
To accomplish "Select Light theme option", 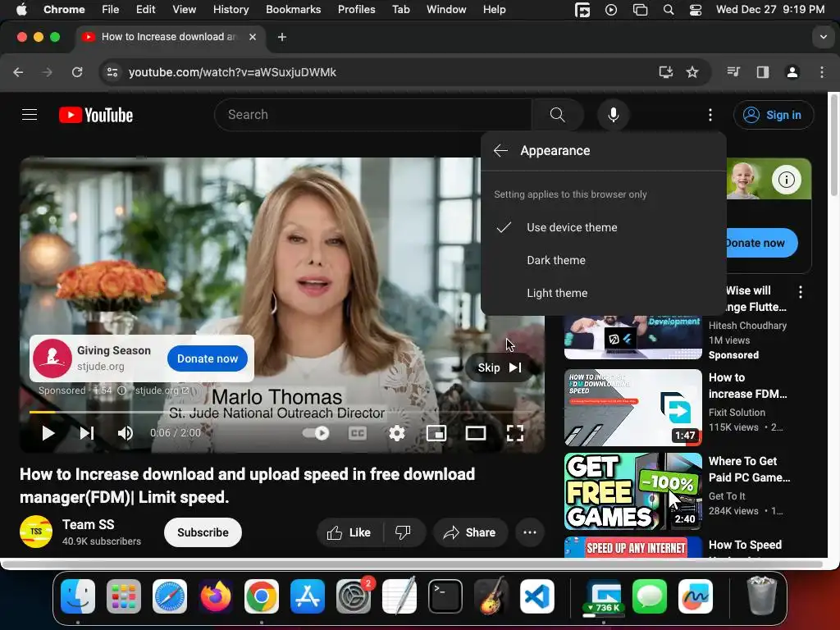I will [603, 293].
